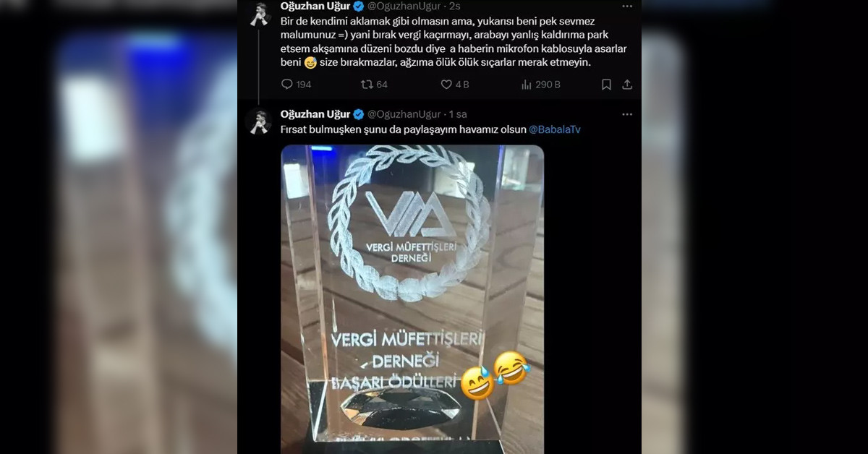Share the first tweet
Screen dimensions: 868x454
click(x=627, y=85)
